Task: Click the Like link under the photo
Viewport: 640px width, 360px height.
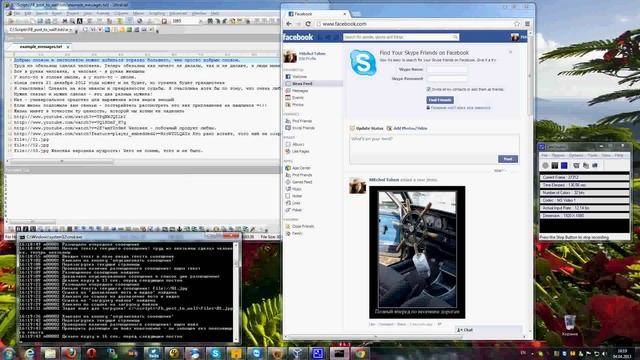Action: 372,324
